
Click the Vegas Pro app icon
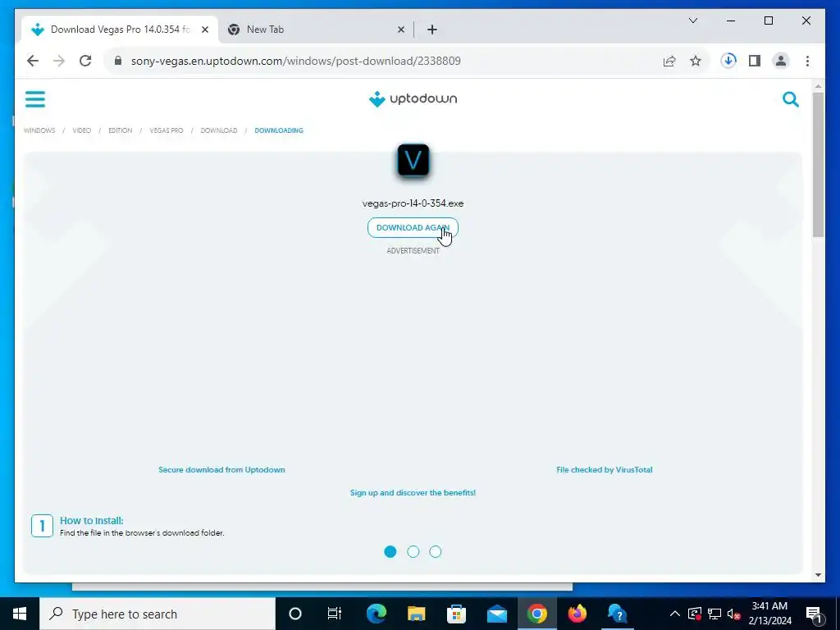(x=413, y=160)
